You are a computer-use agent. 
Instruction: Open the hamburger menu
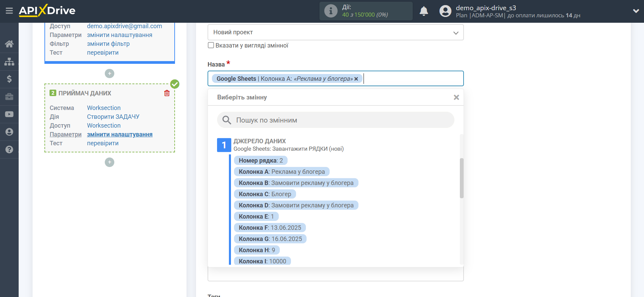(9, 11)
